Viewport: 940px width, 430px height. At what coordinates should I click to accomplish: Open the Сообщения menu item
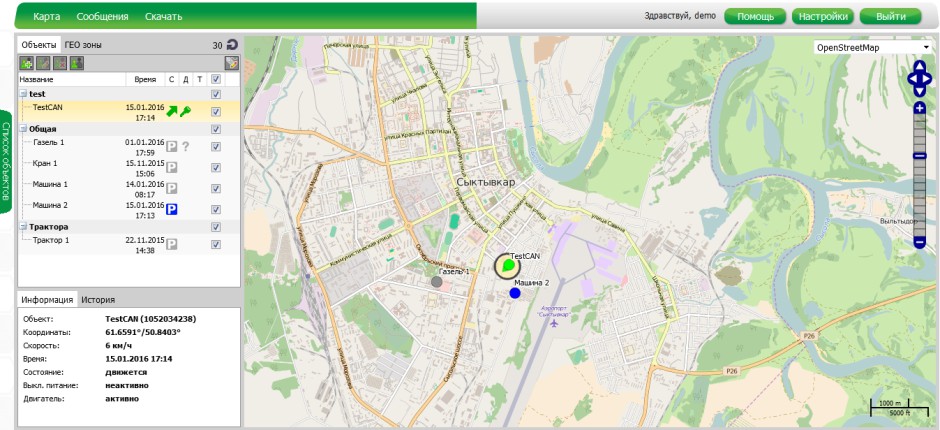[103, 17]
